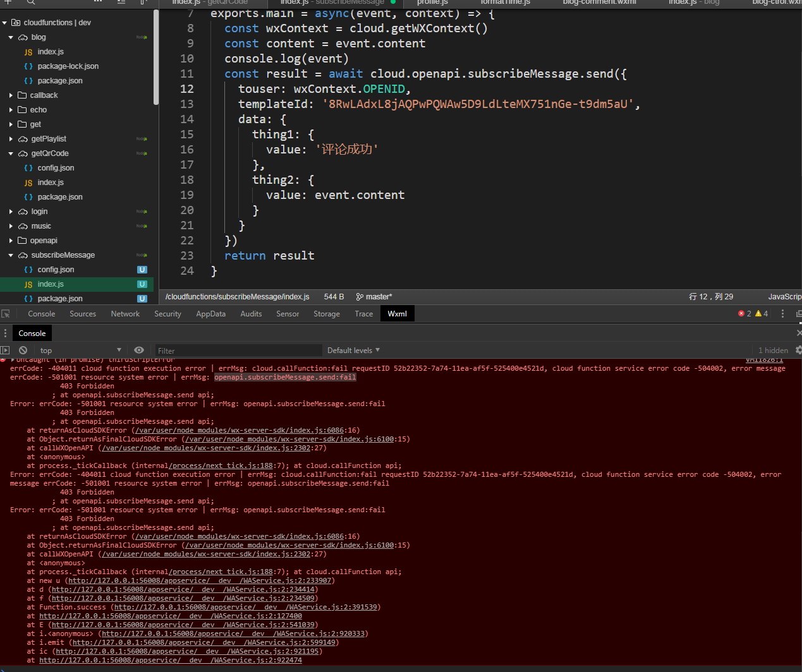This screenshot has width=802, height=672.
Task: Click the JS icon of subscribeMessage index.js
Action: [28, 284]
